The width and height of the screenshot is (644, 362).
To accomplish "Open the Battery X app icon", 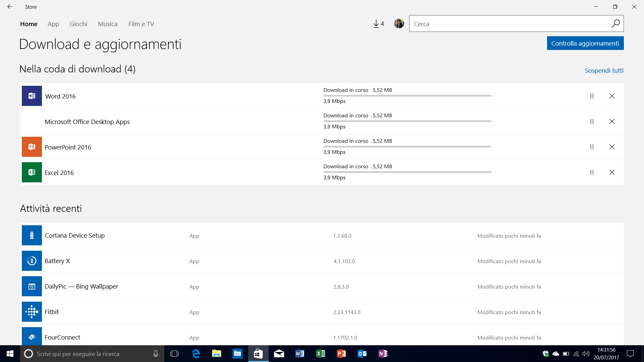I will [x=32, y=261].
